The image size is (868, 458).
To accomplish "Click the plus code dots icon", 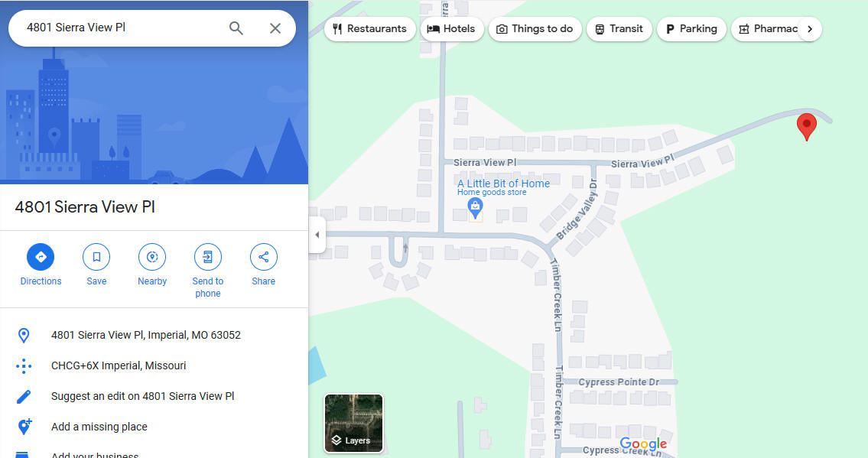I will pos(24,365).
